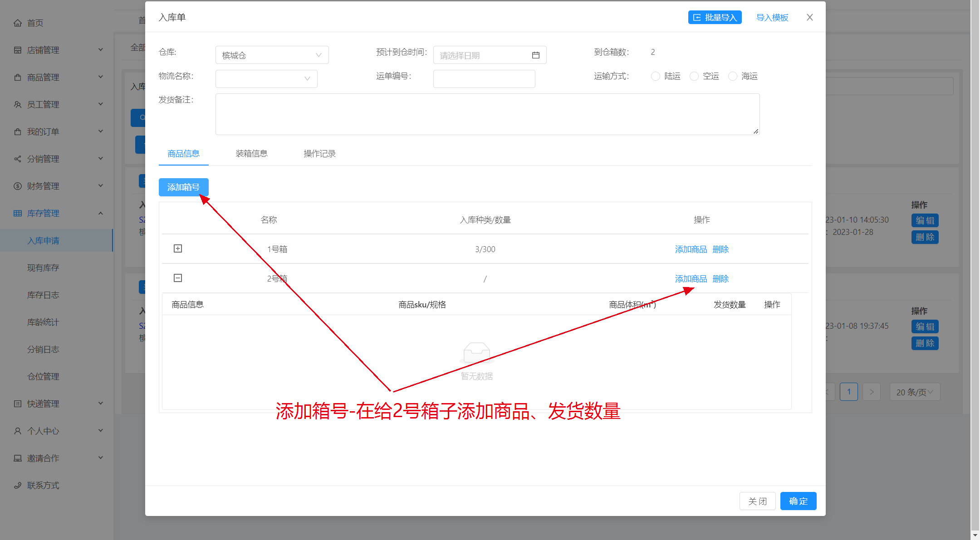Click the 库存管理 table icon

(x=18, y=214)
